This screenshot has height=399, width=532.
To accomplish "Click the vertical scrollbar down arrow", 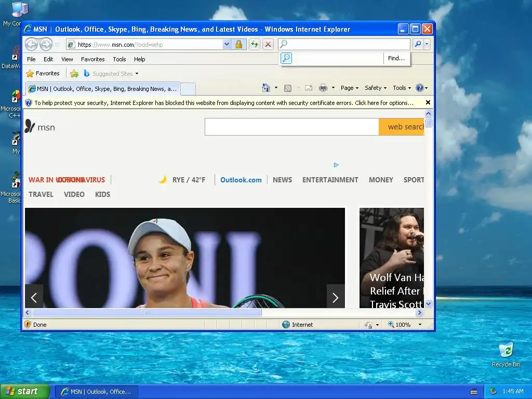I will [x=428, y=304].
